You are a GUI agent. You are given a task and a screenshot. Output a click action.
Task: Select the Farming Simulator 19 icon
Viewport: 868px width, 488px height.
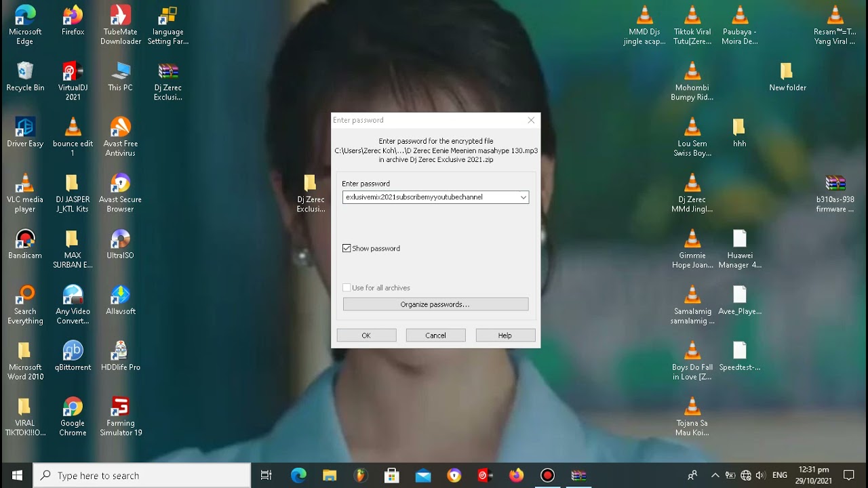121,418
